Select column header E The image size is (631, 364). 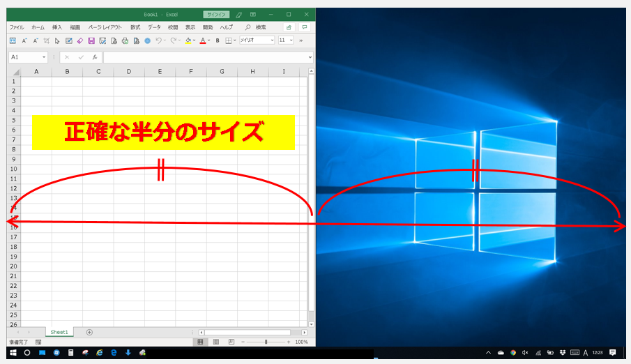160,72
